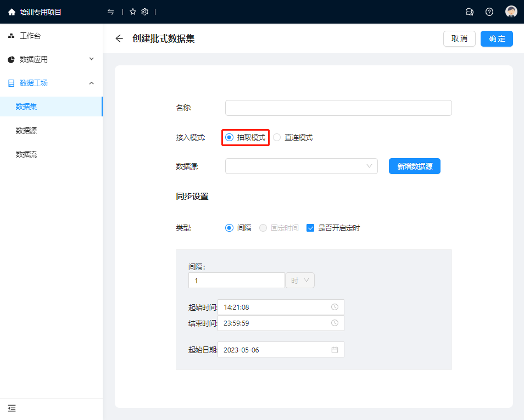Uncheck the 是否开启定时 checkbox
Image resolution: width=524 pixels, height=420 pixels.
(x=310, y=228)
